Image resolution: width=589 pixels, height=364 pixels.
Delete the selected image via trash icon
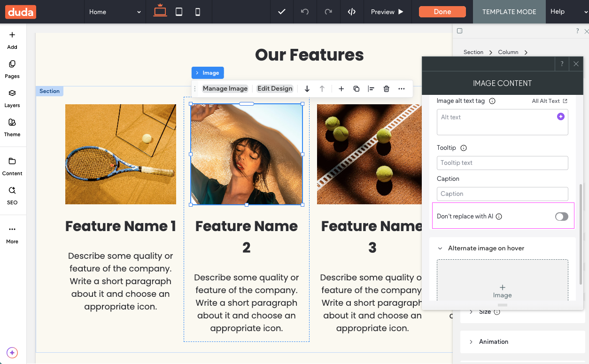click(386, 88)
